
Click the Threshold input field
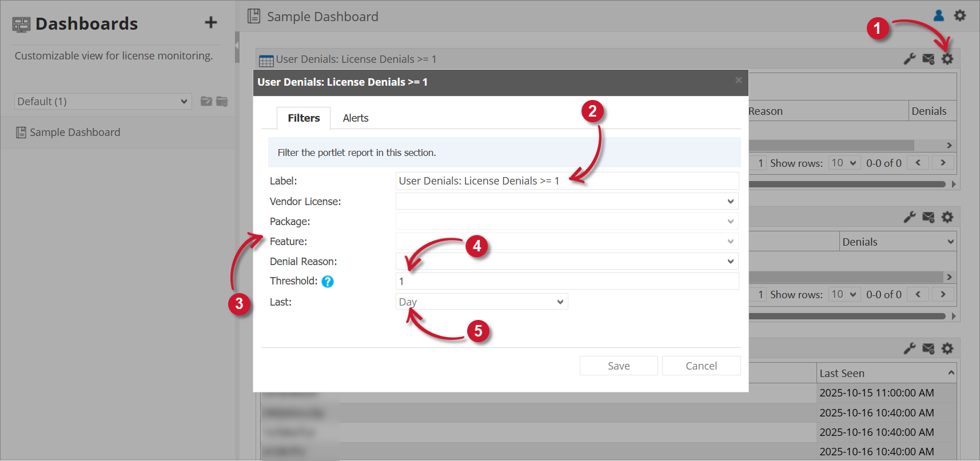(567, 281)
